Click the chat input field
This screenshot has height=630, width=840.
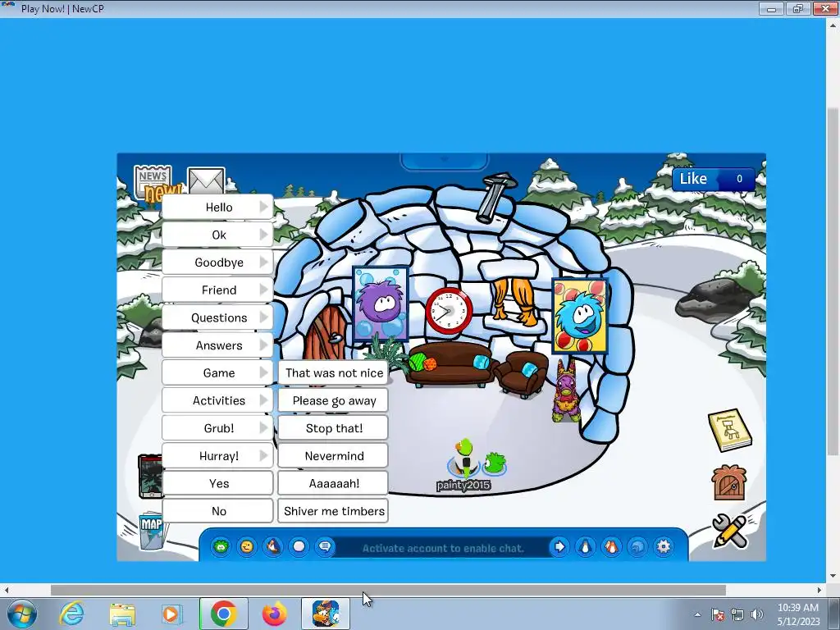click(442, 547)
